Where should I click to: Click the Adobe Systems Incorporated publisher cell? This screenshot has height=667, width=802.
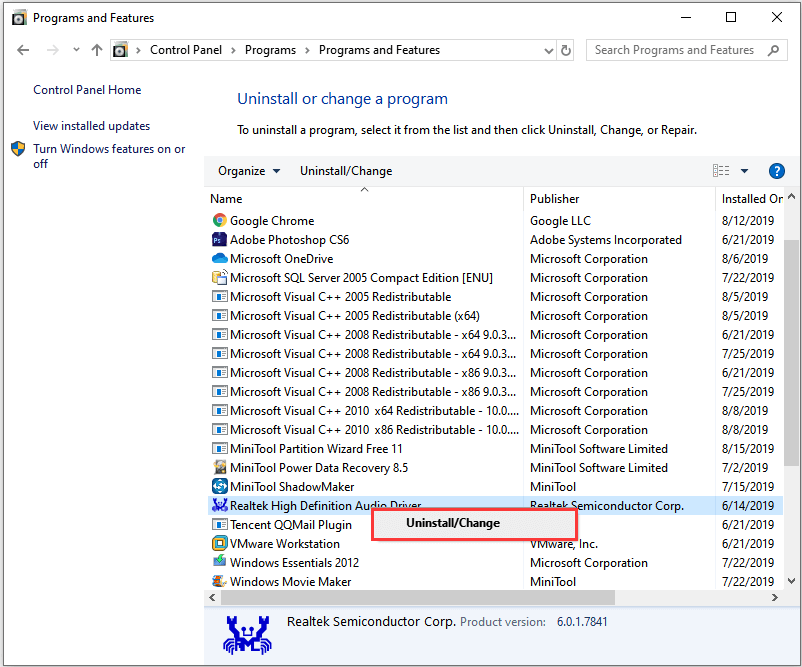pos(606,240)
